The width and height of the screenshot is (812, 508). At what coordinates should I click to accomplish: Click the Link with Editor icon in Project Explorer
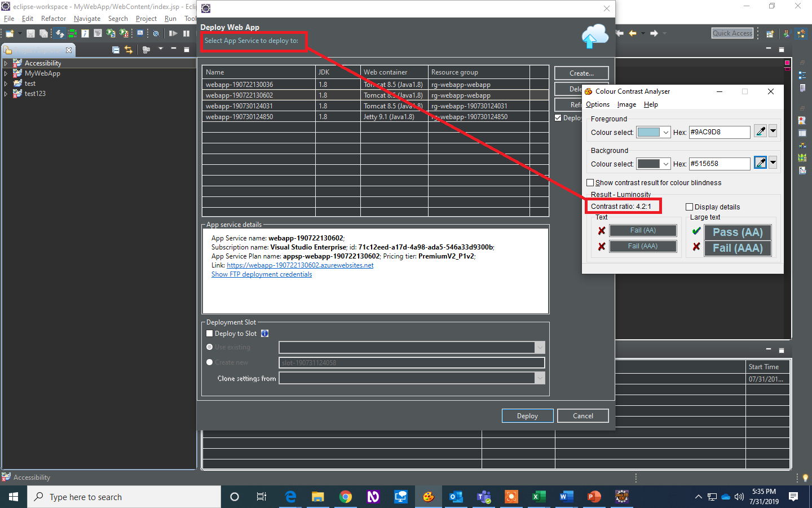click(x=129, y=49)
